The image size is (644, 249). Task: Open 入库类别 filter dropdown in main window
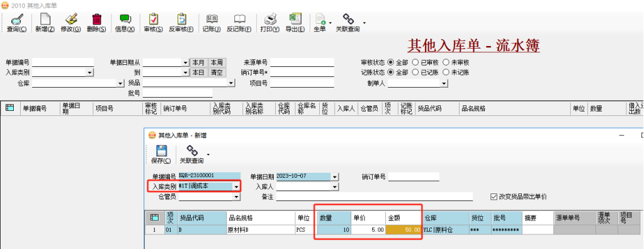[x=89, y=73]
